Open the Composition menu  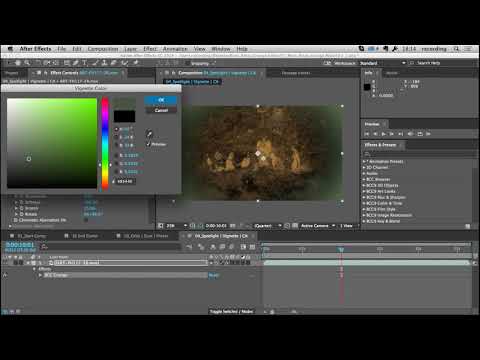pos(103,49)
